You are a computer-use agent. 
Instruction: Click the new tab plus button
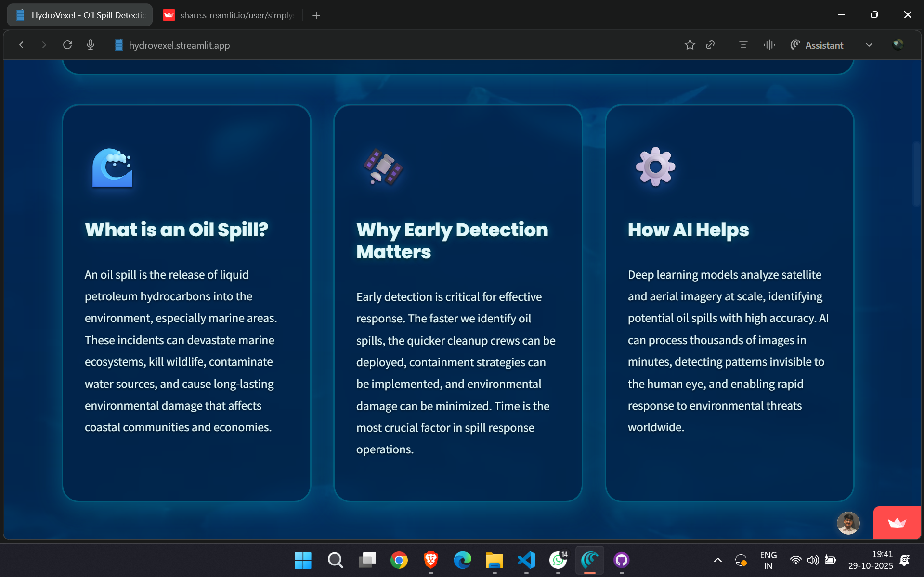[x=316, y=15]
